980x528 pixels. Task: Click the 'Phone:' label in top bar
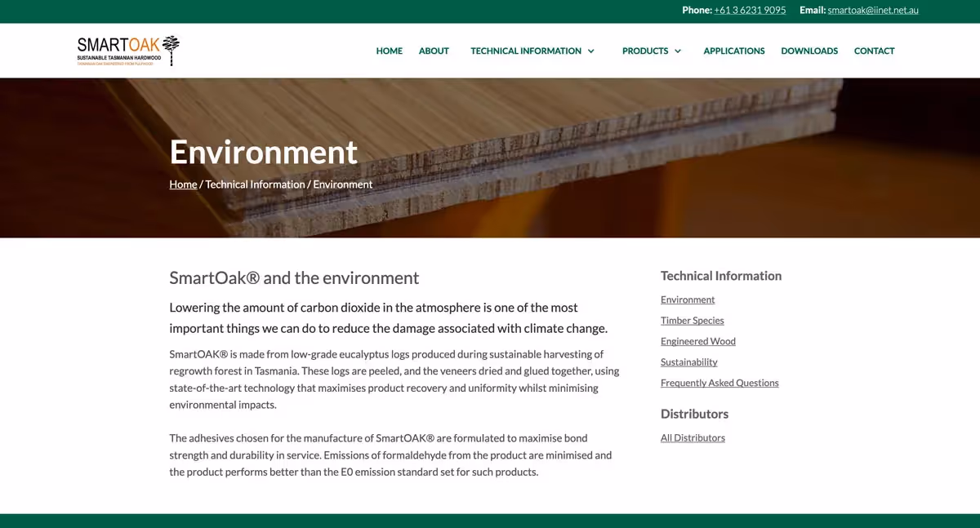click(x=697, y=10)
